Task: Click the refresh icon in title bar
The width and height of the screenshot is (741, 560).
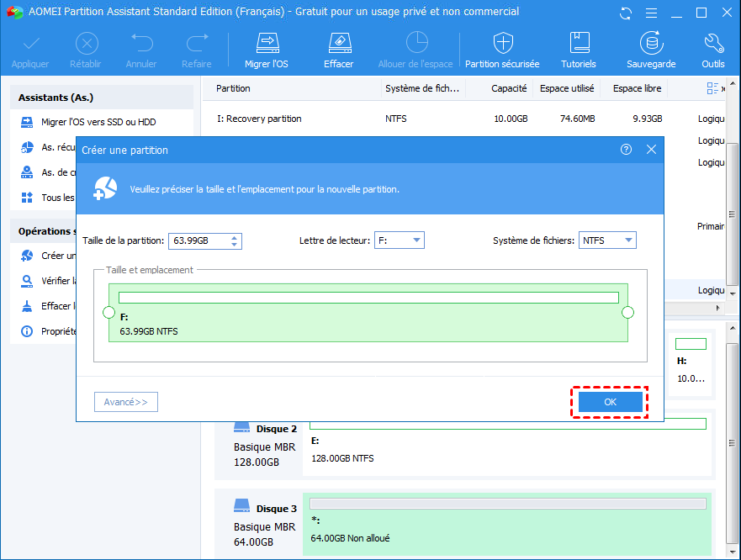Action: pos(626,13)
